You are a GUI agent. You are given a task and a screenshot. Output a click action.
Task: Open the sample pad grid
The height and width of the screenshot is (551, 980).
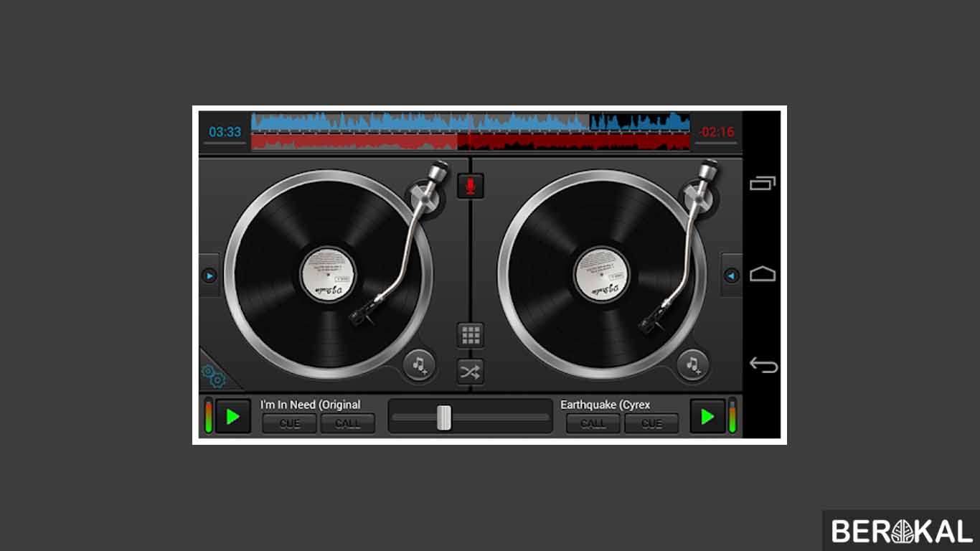point(471,335)
